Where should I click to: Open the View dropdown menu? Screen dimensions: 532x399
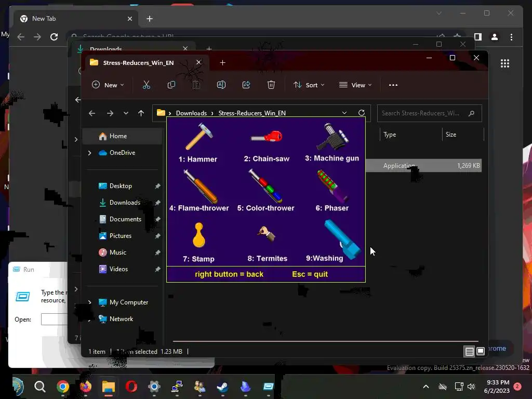pos(355,85)
